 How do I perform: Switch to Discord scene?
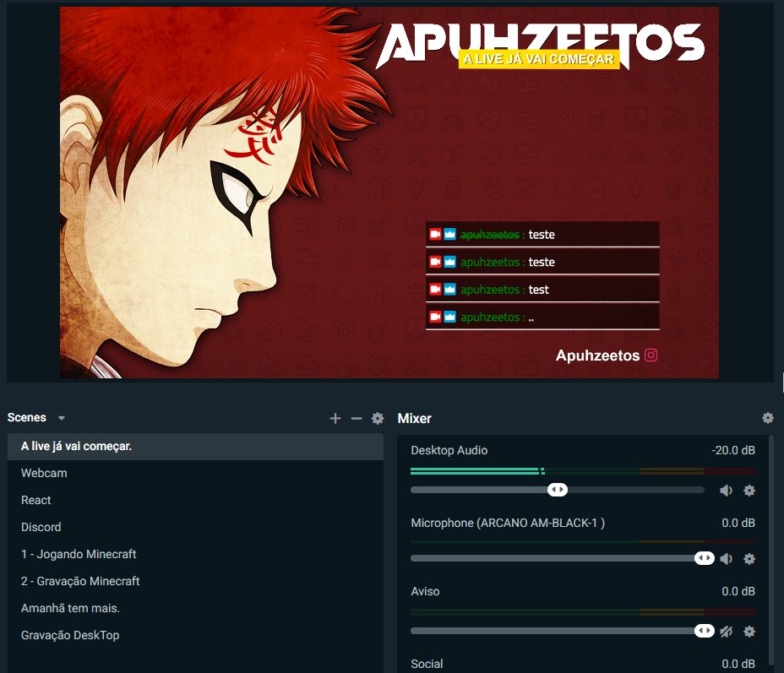point(195,527)
